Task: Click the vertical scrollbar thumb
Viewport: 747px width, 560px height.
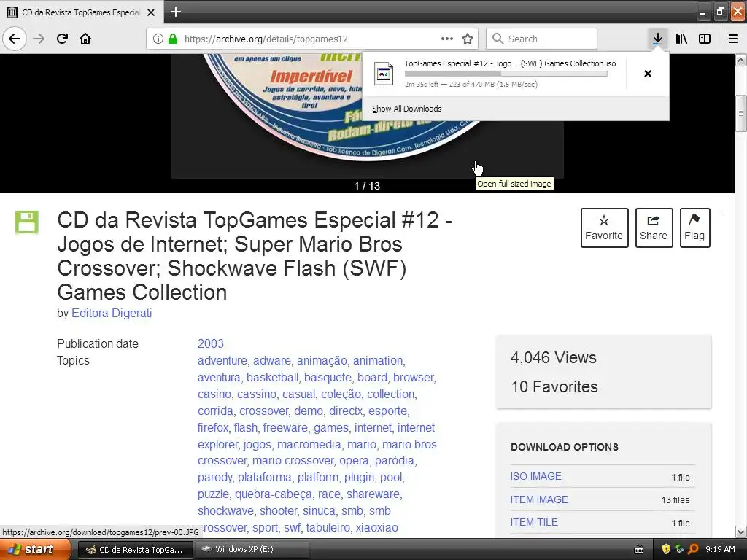Action: click(x=741, y=113)
